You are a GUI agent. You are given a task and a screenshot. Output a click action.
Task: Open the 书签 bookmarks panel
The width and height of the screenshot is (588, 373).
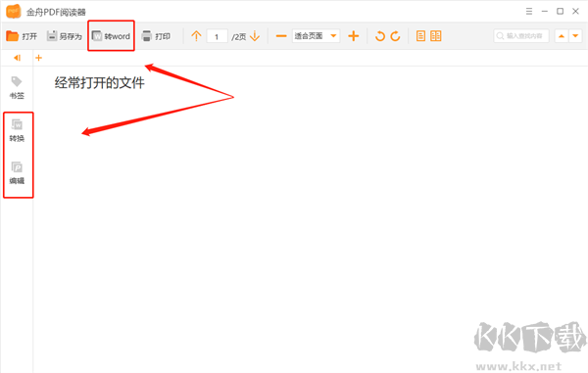click(17, 88)
